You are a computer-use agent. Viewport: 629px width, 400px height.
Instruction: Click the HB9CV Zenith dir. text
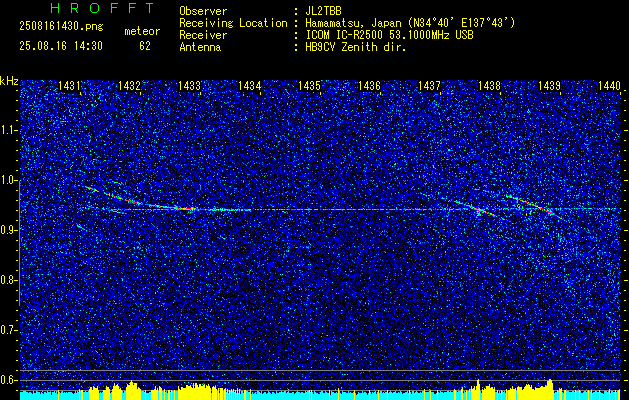[356, 47]
